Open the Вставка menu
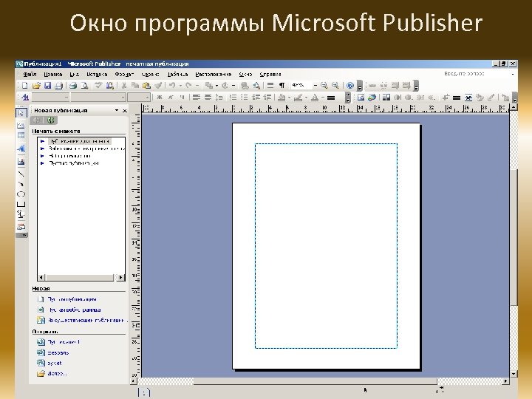Viewport: 532px width, 399px height. tap(97, 74)
